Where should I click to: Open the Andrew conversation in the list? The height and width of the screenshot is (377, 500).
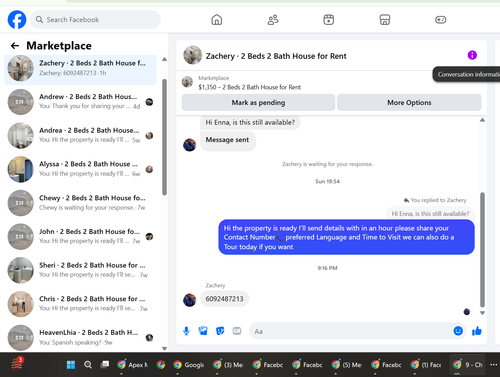click(x=80, y=102)
